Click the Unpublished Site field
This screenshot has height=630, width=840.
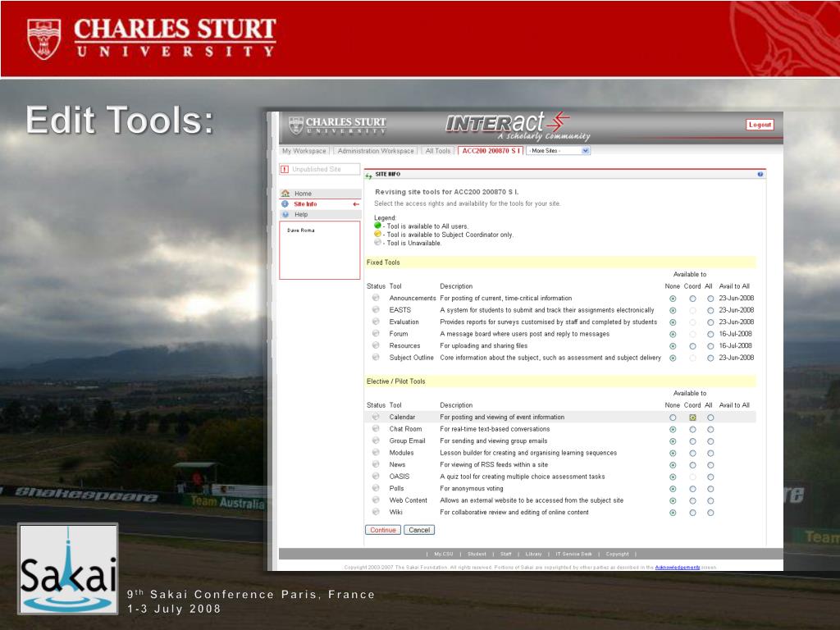click(x=319, y=169)
